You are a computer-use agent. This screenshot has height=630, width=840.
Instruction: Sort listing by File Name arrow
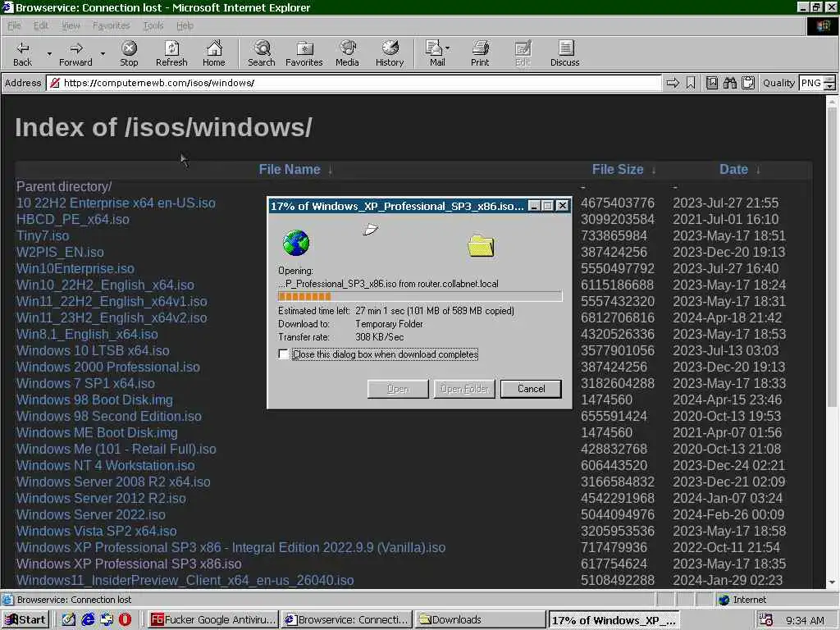coord(330,170)
